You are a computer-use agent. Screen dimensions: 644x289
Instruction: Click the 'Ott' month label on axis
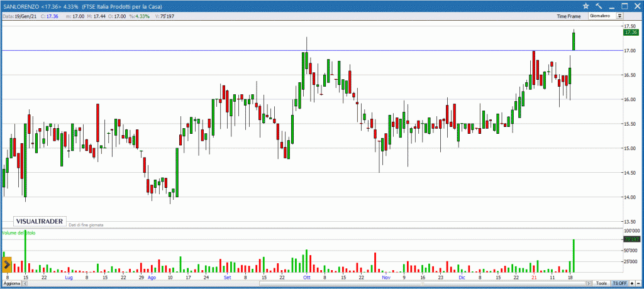coord(306,278)
